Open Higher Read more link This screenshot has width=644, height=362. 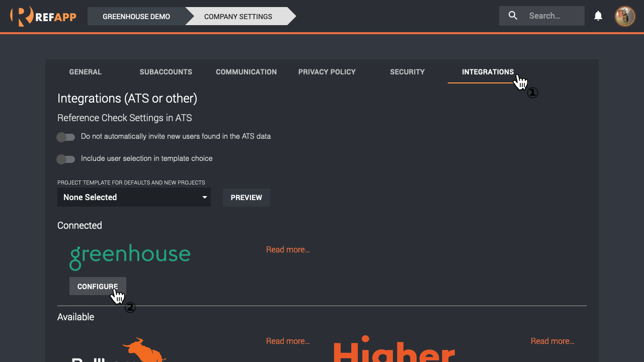tap(552, 341)
